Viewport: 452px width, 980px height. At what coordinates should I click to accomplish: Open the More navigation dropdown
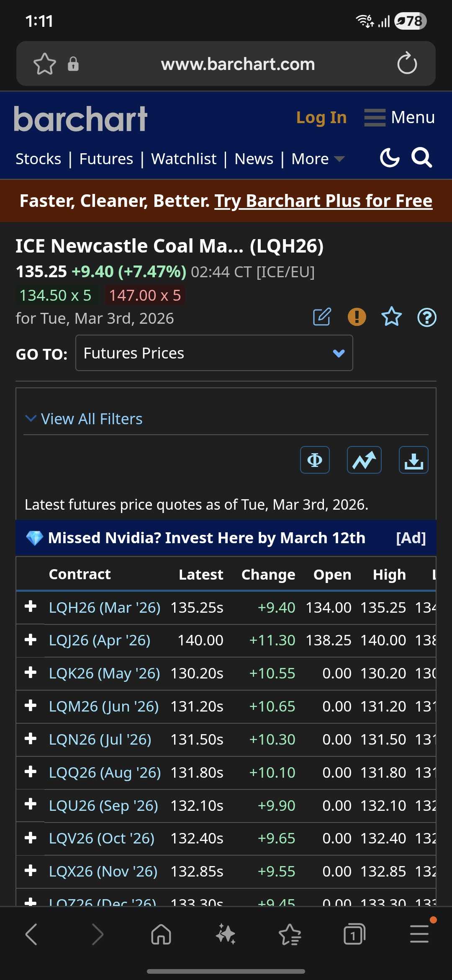tap(318, 159)
